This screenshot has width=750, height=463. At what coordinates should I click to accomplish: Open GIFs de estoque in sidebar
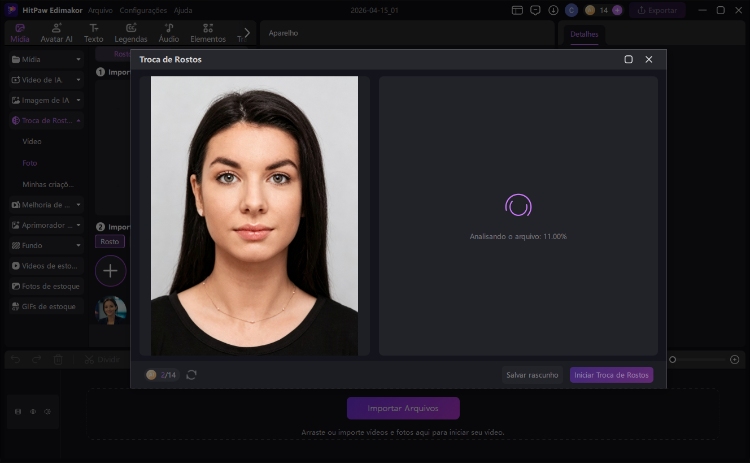point(46,307)
